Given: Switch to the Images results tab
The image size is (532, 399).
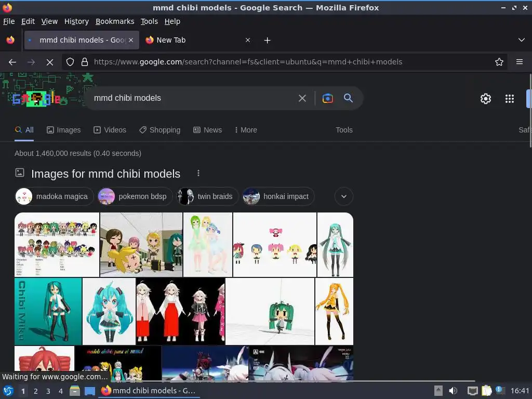Looking at the screenshot, I should coord(64,130).
